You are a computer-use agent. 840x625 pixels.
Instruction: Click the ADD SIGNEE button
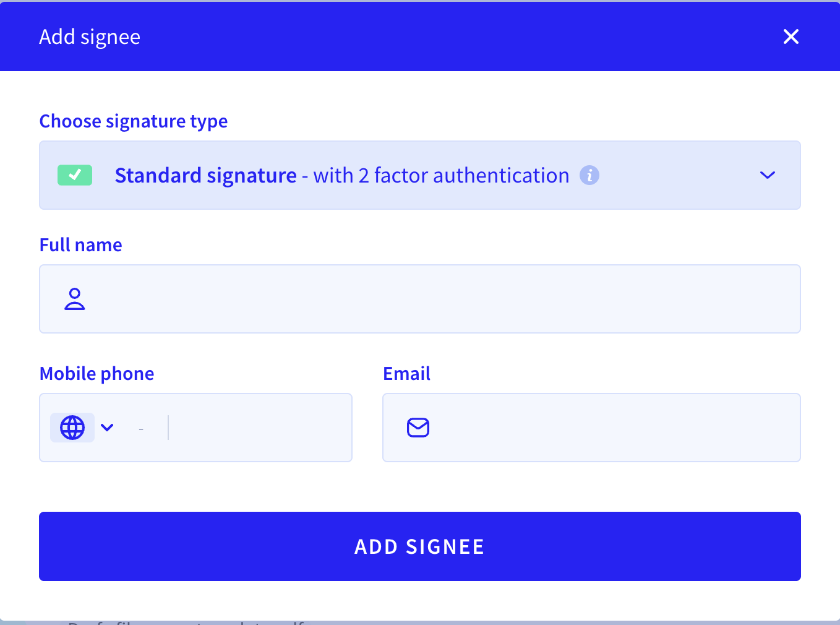point(420,546)
